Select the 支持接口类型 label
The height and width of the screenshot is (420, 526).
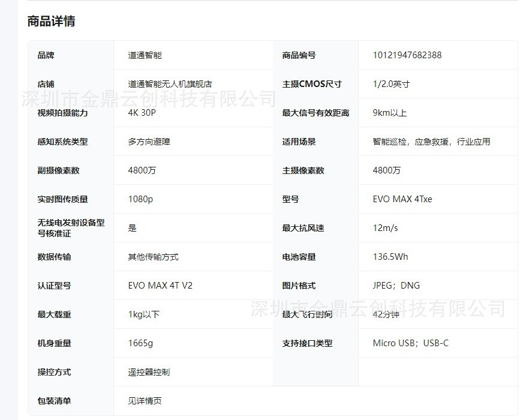[x=307, y=344]
